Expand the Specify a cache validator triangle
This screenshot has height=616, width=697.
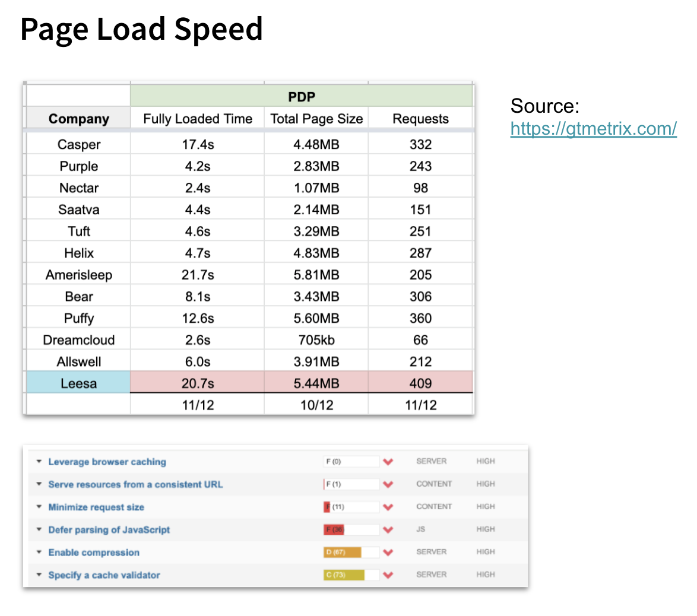39,574
